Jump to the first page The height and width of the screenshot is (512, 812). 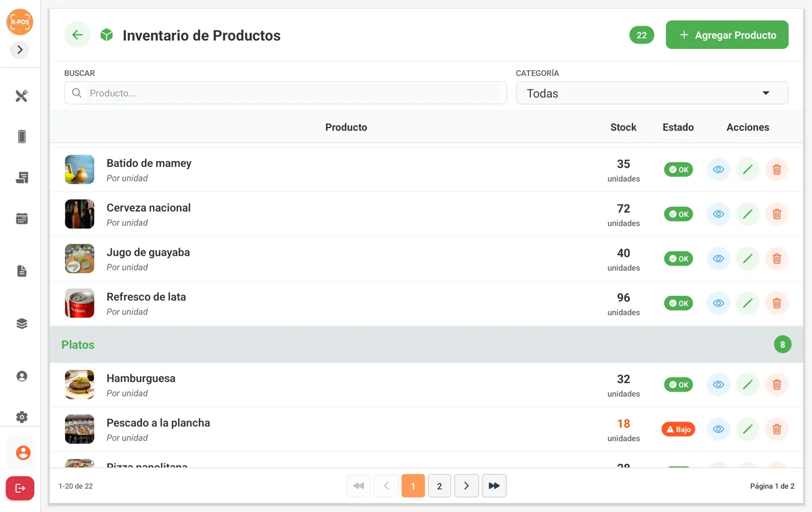358,486
